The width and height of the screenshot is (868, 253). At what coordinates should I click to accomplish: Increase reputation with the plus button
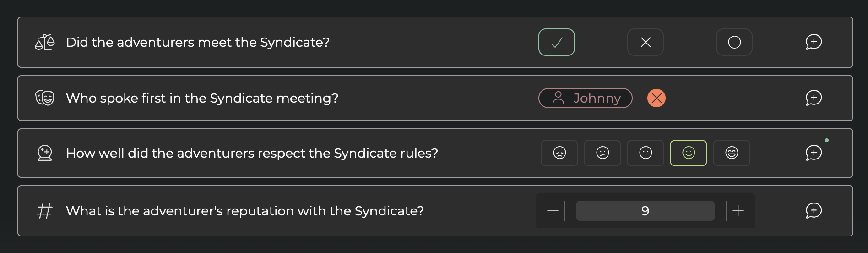point(738,211)
